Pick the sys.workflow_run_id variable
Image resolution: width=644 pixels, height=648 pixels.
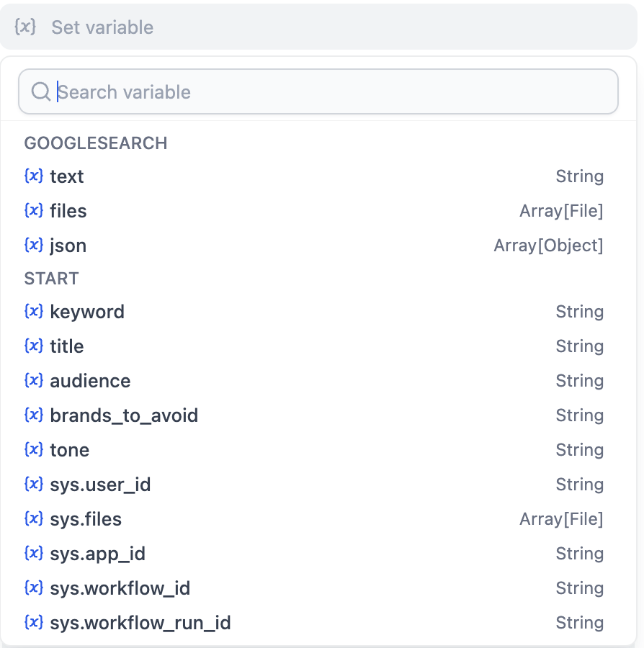click(x=140, y=622)
